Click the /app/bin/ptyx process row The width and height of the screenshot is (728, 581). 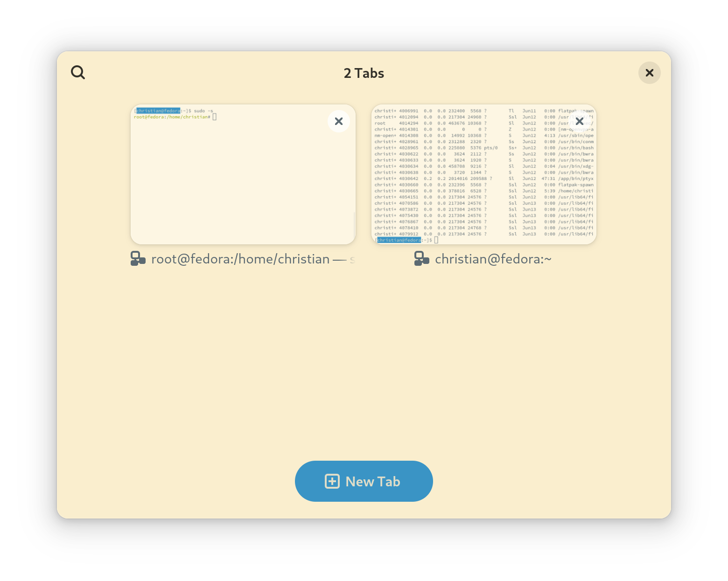[483, 179]
